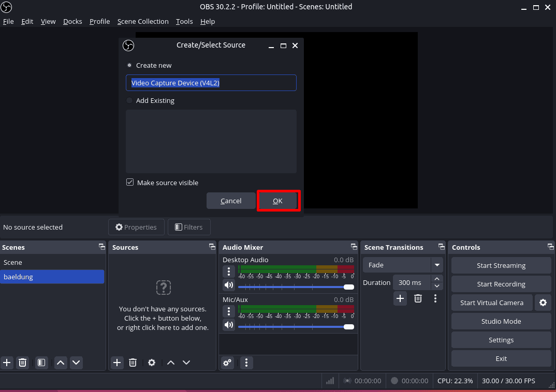Viewport: 556px width, 392px height.
Task: Confirm source creation with OK
Action: tap(277, 201)
